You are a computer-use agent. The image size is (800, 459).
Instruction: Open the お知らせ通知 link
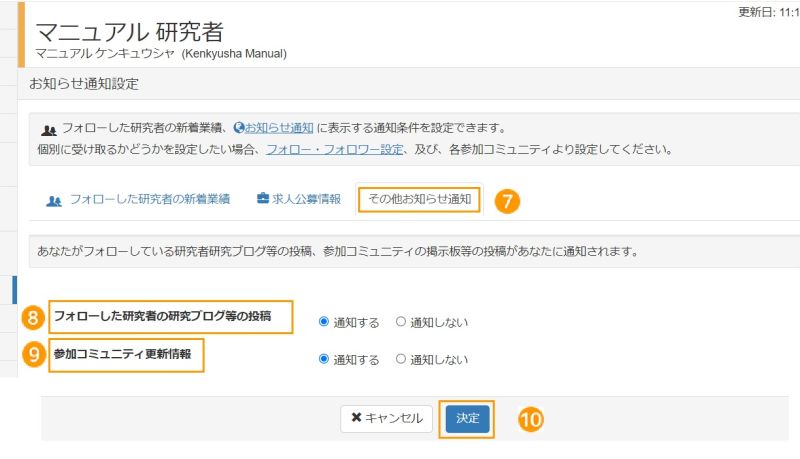[x=279, y=128]
